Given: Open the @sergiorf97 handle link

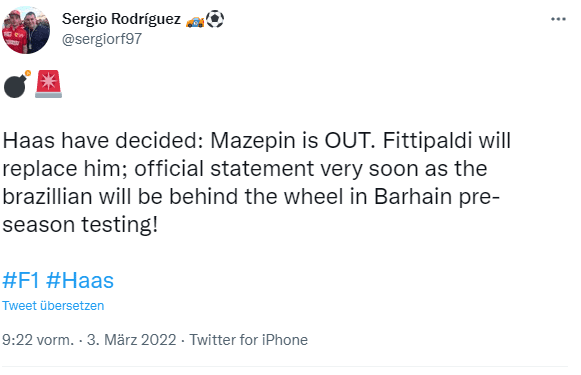Looking at the screenshot, I should tap(102, 39).
